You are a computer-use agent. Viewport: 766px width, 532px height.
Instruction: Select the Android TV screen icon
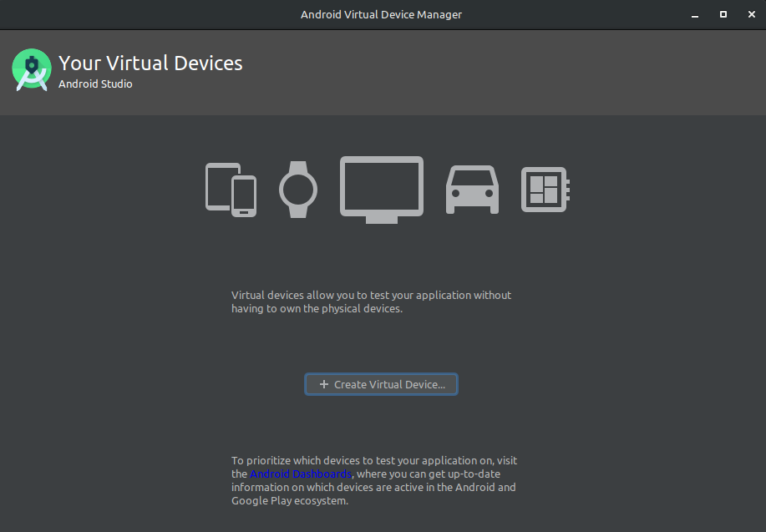tap(382, 190)
